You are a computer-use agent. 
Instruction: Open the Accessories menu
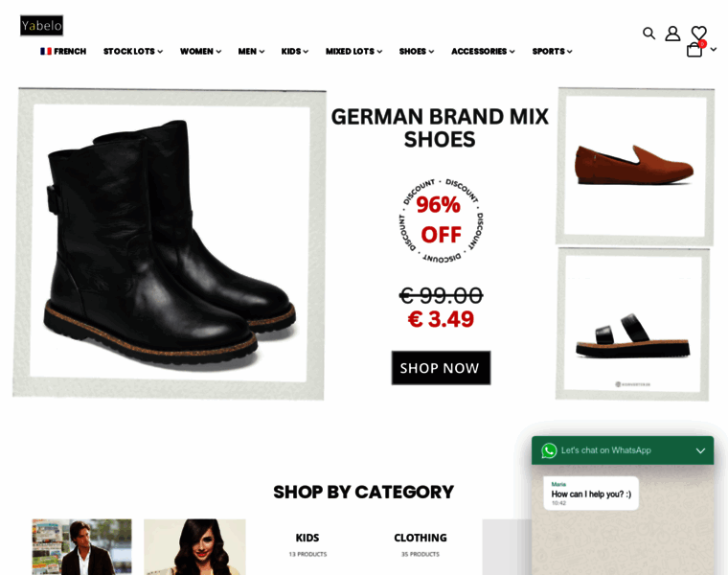click(483, 52)
